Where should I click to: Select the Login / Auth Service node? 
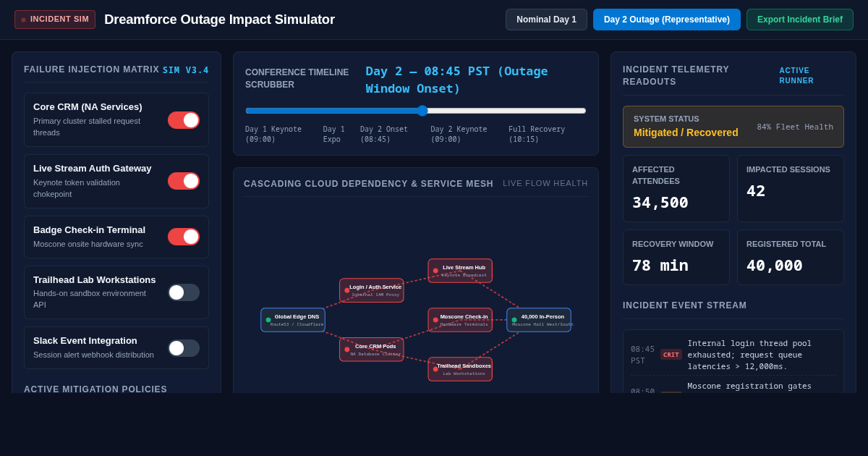[372, 290]
